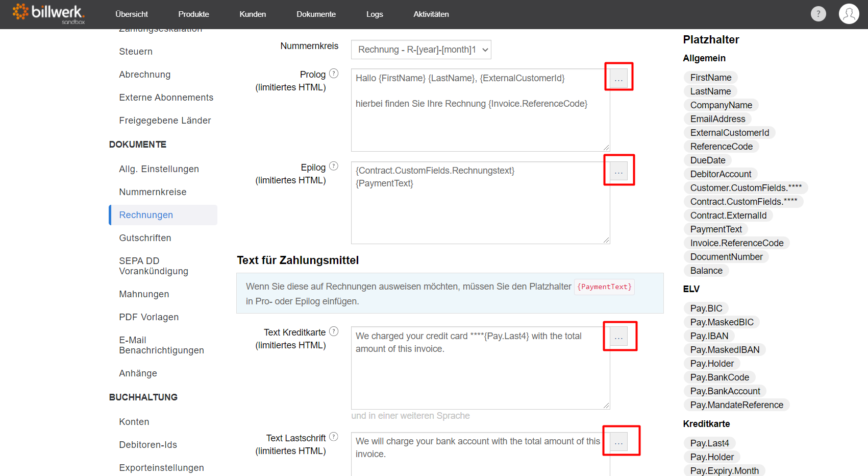This screenshot has height=476, width=868.
Task: Open Mahnungen settings
Action: tap(144, 294)
